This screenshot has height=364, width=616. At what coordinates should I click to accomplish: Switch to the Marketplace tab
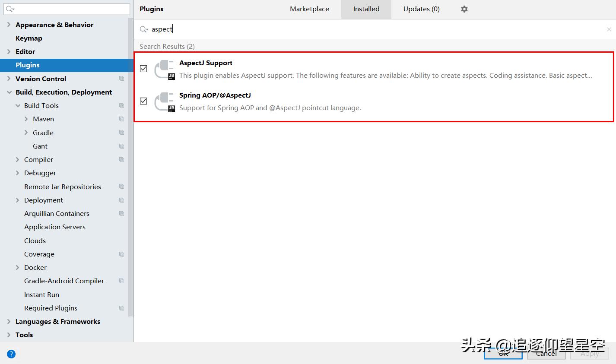(309, 9)
